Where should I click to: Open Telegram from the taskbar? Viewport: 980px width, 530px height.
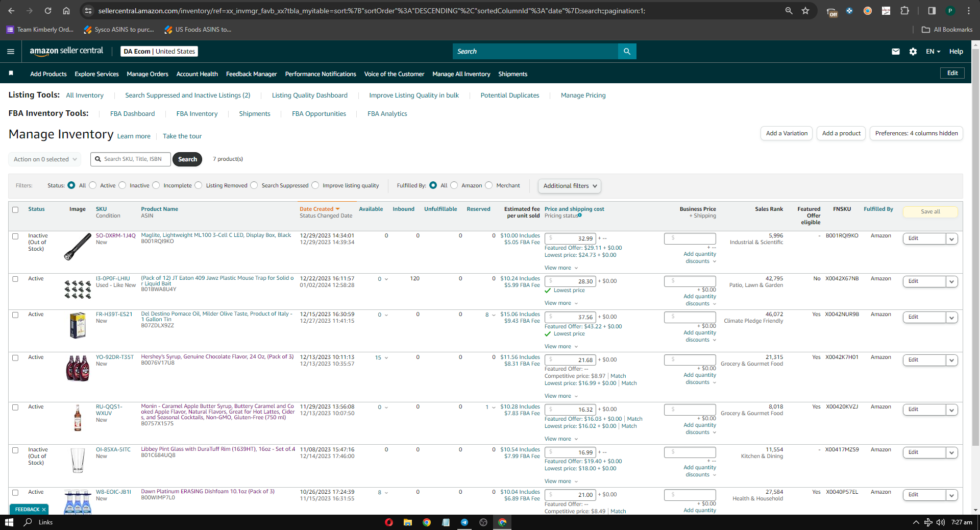[x=464, y=522]
